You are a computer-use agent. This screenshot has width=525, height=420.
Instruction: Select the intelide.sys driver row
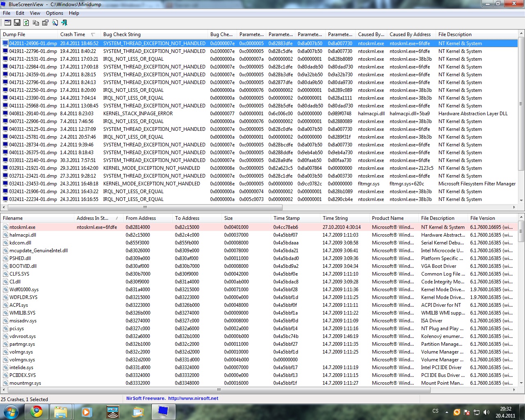click(259, 367)
